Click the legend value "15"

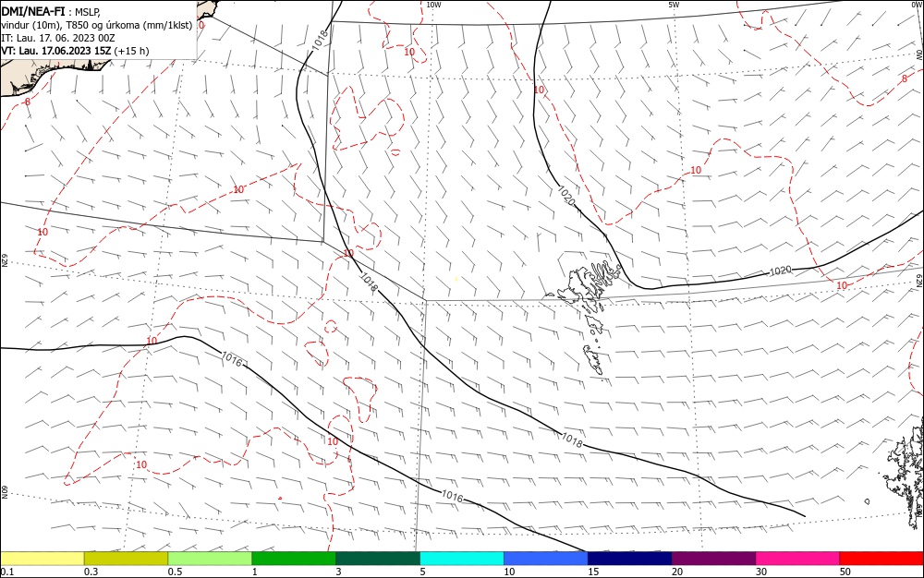click(x=593, y=572)
